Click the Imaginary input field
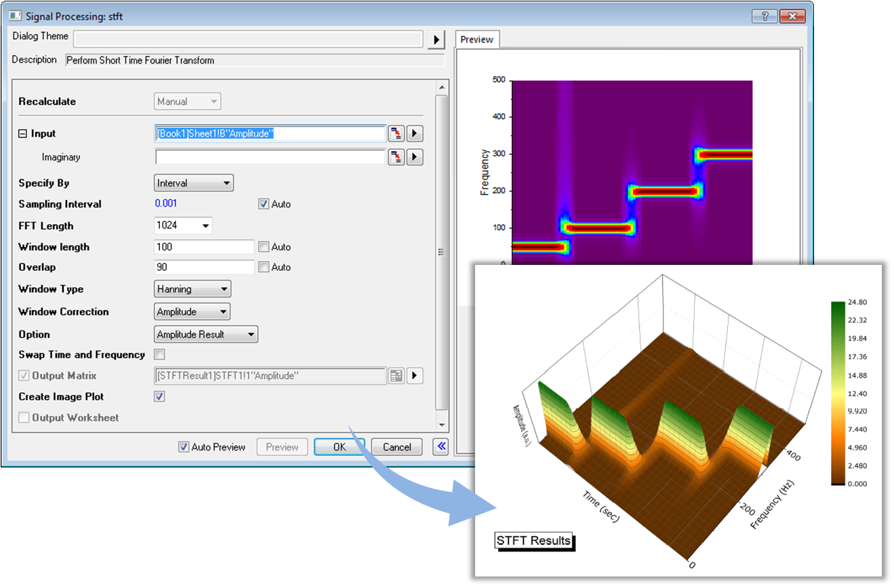Viewport: 894px width, 588px height. (270, 157)
